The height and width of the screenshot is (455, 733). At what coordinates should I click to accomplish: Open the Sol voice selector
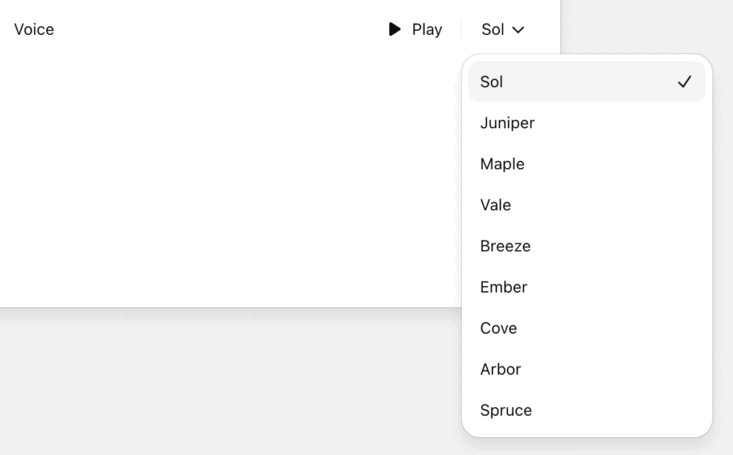503,29
